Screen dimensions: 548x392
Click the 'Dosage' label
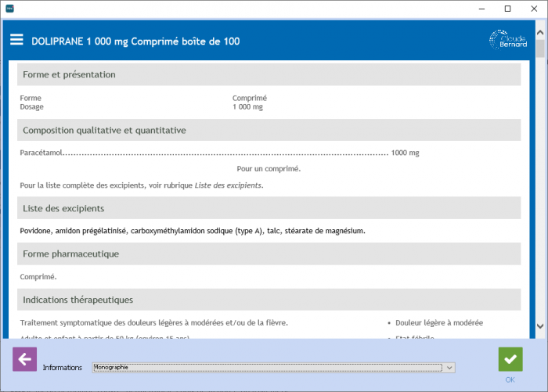[32, 107]
